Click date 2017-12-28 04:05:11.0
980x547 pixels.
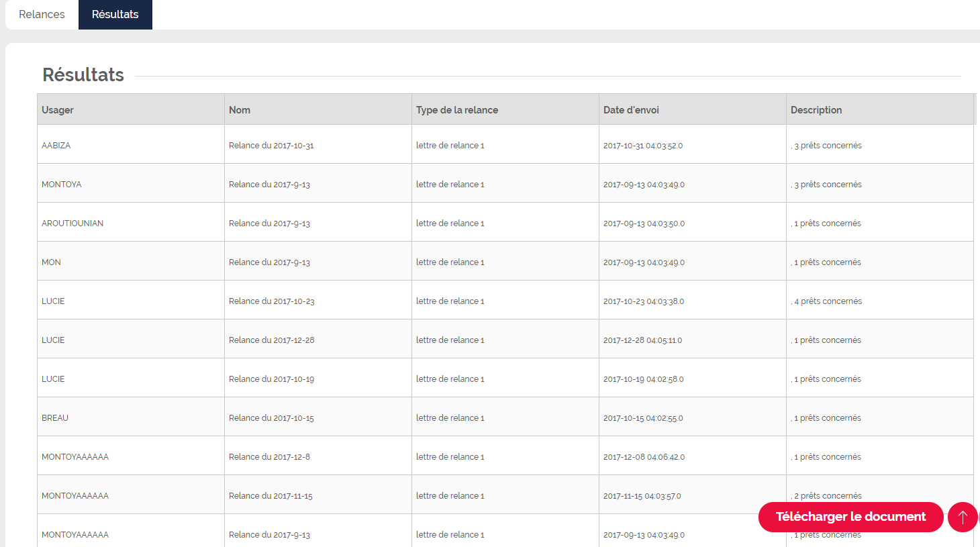pyautogui.click(x=642, y=340)
